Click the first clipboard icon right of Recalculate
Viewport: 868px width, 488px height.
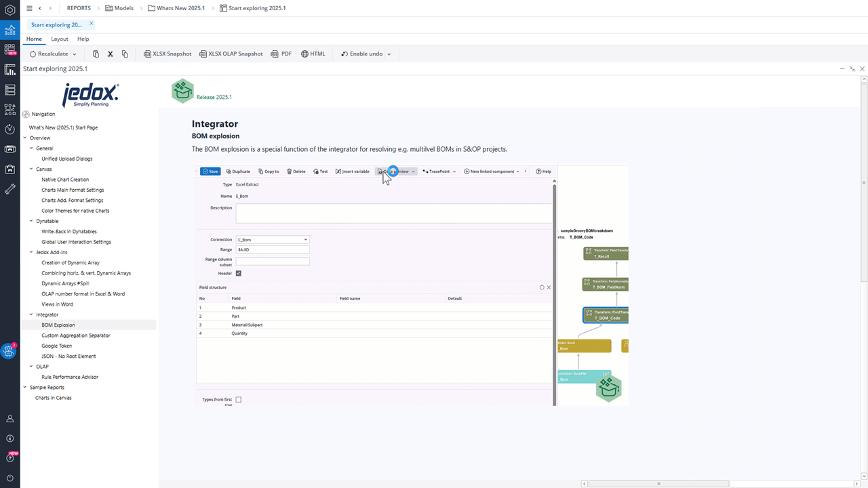(96, 54)
